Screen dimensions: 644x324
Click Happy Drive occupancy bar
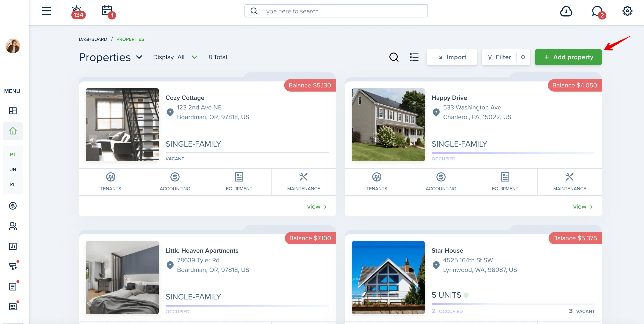click(x=513, y=153)
